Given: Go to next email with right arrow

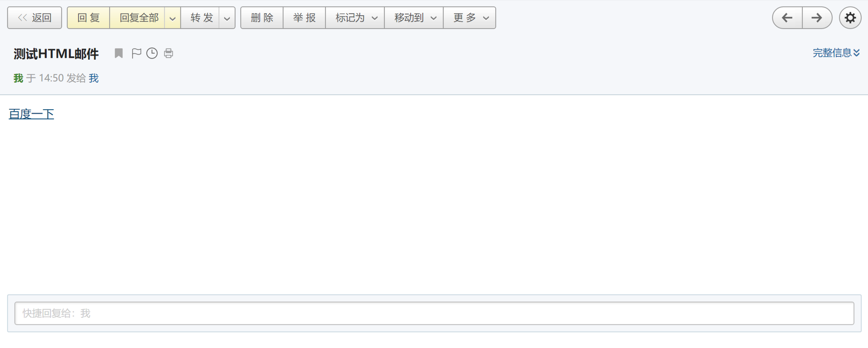Looking at the screenshot, I should [817, 18].
